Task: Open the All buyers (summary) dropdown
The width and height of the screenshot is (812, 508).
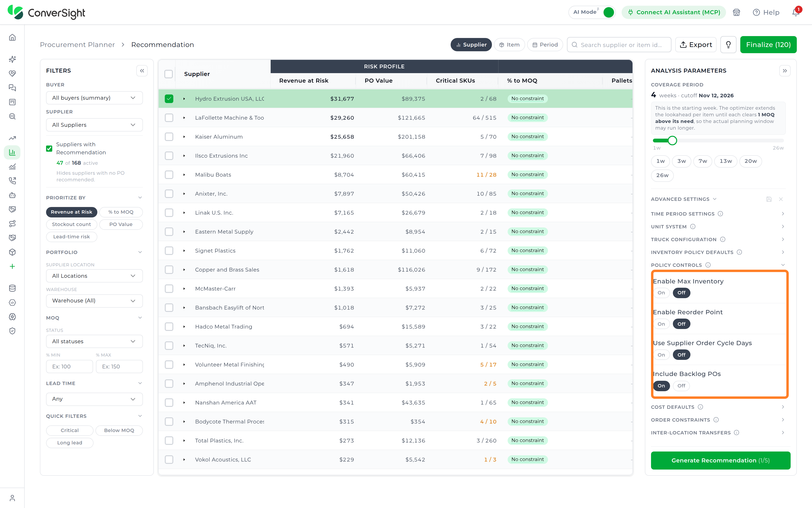Action: (x=94, y=98)
